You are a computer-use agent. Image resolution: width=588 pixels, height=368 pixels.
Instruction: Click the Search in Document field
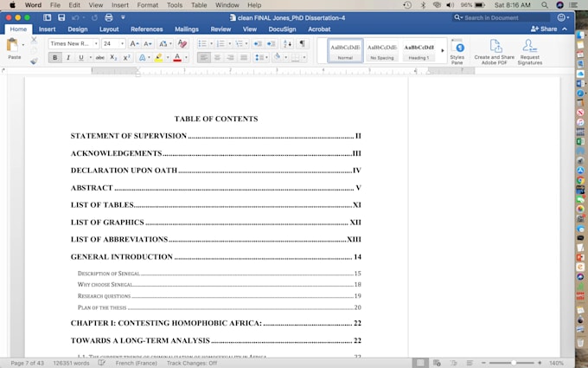coord(501,17)
